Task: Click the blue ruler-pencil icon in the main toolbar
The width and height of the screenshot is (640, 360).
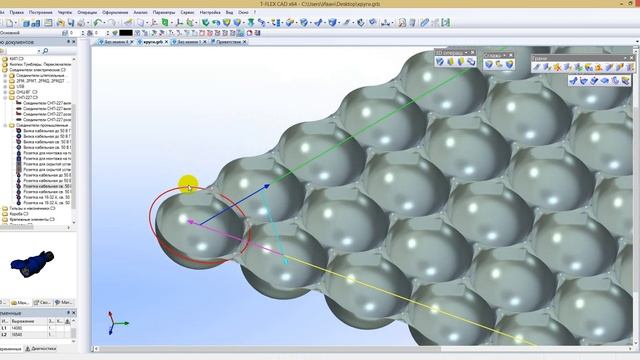Action: pyautogui.click(x=424, y=23)
